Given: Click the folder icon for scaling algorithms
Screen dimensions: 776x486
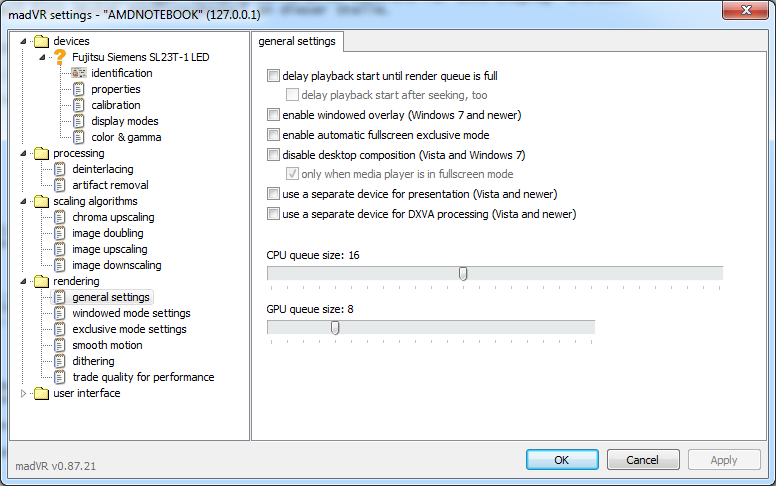Looking at the screenshot, I should coord(41,201).
